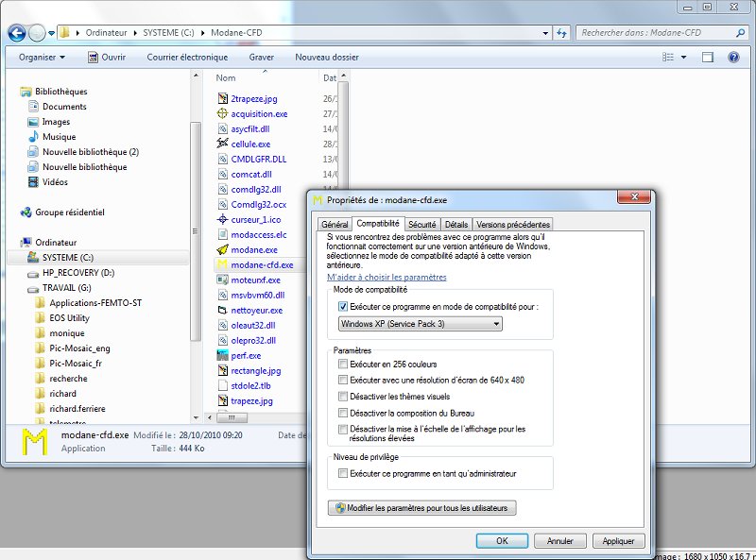Check run this program as administrator
Screen dimensions: 756x560
(343, 473)
